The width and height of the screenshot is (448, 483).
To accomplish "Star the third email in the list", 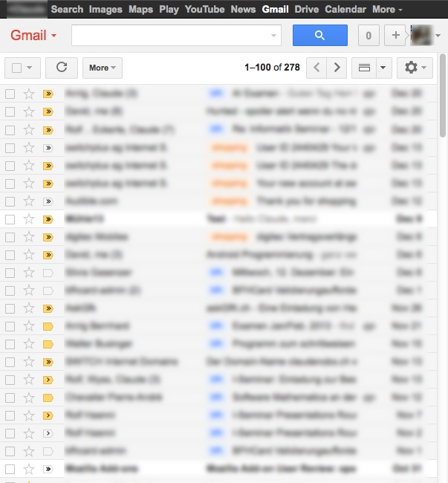I will click(x=29, y=130).
